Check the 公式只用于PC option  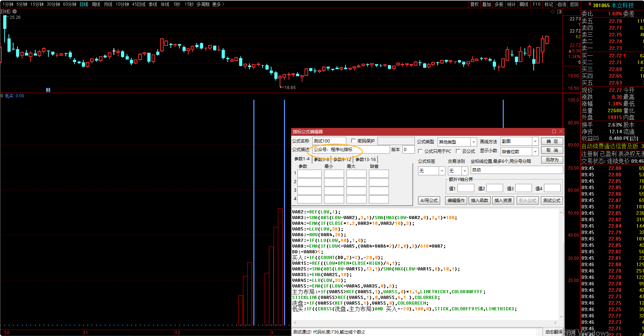(420, 151)
